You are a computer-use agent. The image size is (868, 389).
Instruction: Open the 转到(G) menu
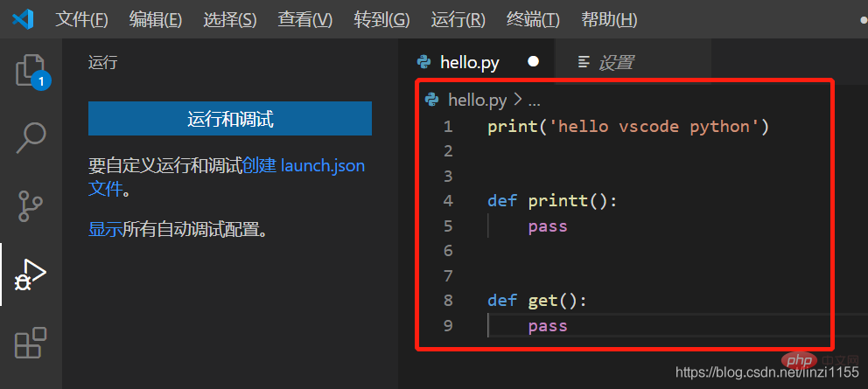coord(381,20)
